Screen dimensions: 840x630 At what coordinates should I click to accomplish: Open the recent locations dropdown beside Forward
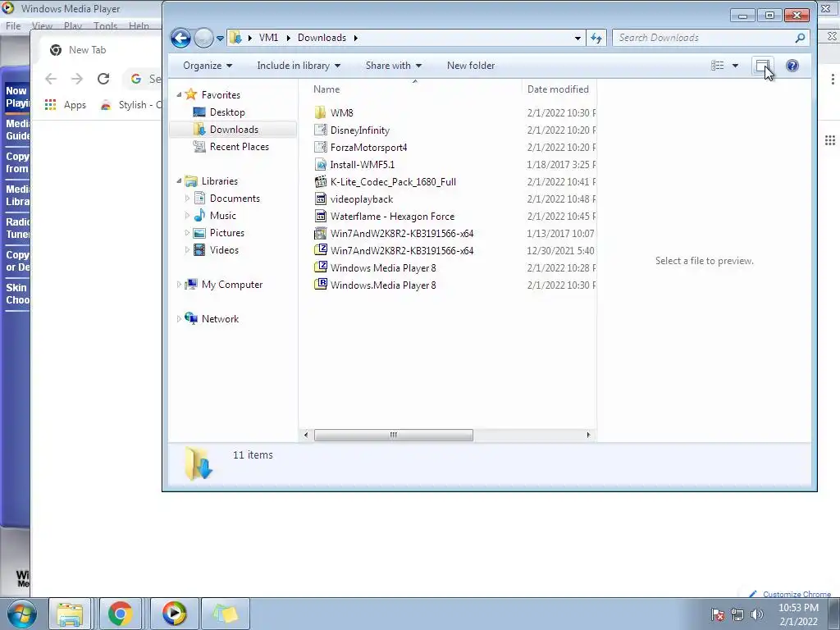click(x=220, y=39)
